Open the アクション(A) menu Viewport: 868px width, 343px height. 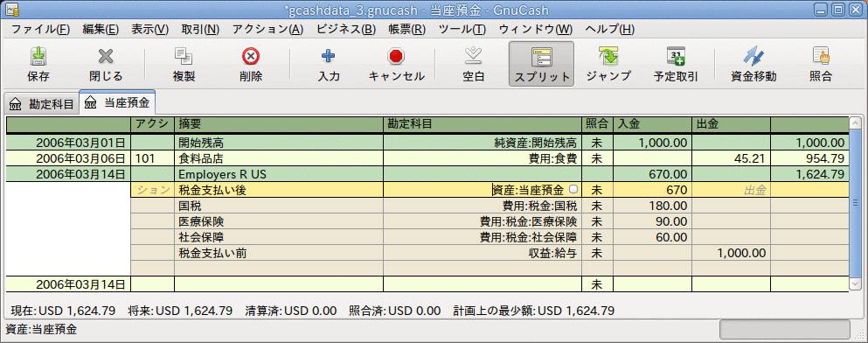(x=268, y=30)
